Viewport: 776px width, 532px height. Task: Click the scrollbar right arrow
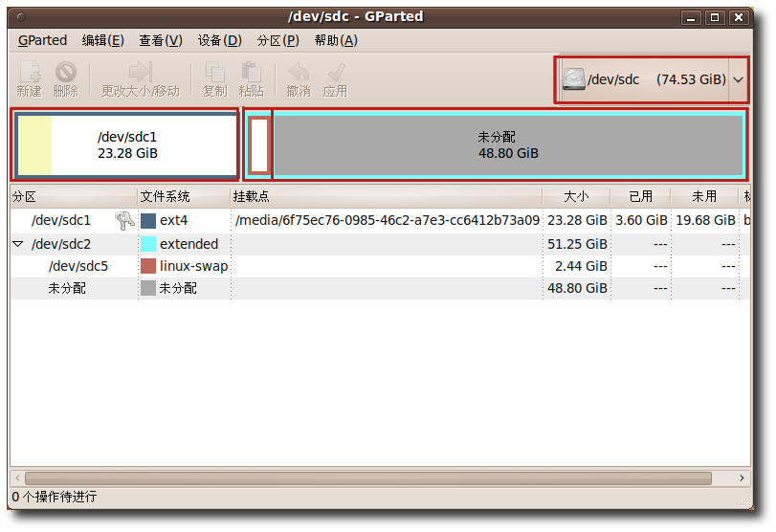pyautogui.click(x=742, y=478)
